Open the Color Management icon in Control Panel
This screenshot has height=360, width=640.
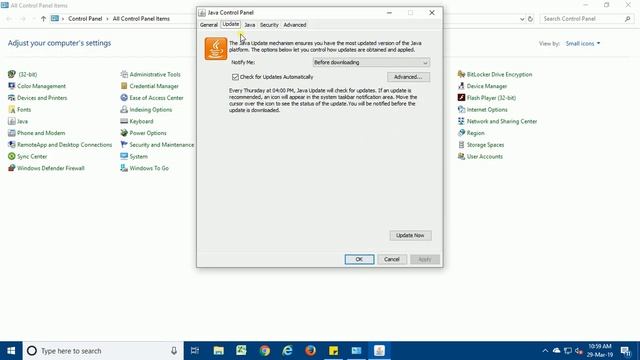[x=11, y=86]
